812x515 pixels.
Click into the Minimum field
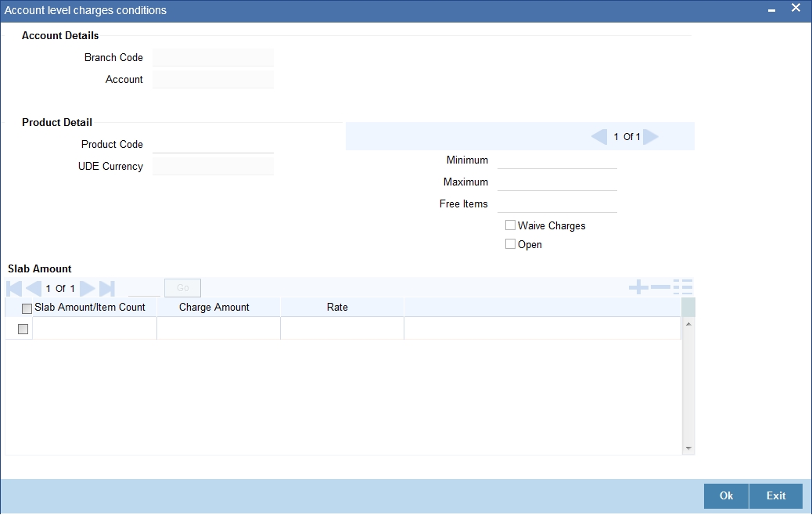[557, 160]
